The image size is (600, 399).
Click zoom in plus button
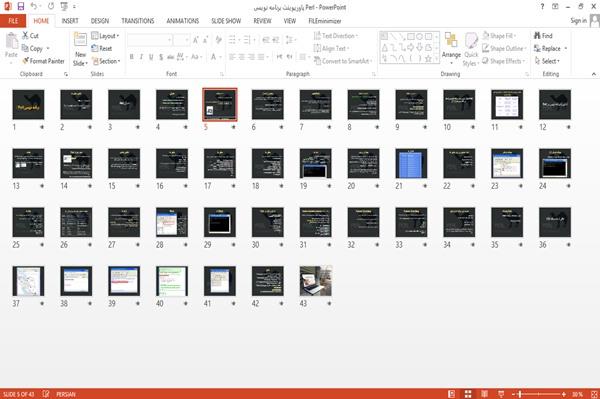564,394
